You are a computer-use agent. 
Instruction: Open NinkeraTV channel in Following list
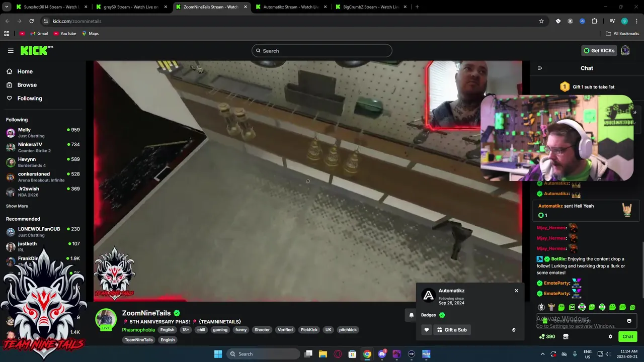(x=43, y=147)
